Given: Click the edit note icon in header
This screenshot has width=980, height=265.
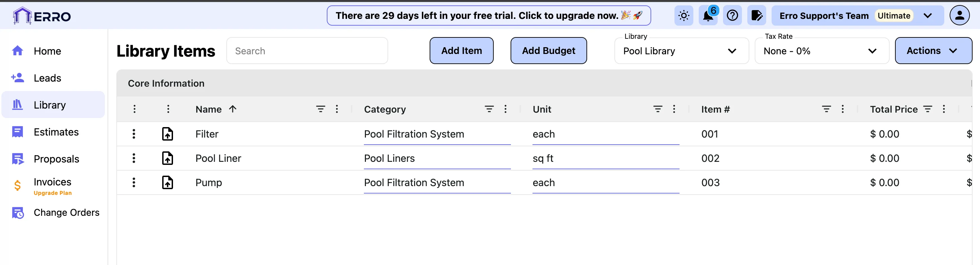Looking at the screenshot, I should coord(756,16).
